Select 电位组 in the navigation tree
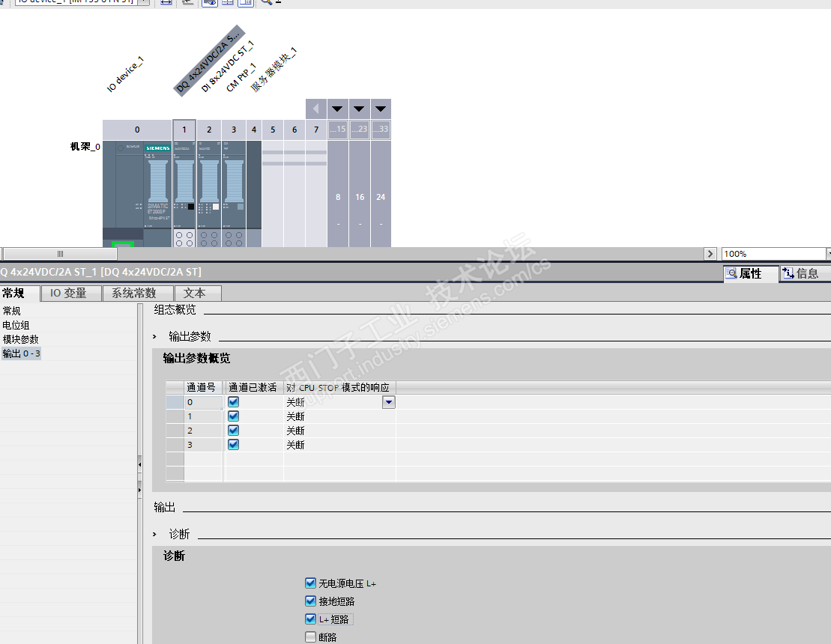Screen dimensions: 831x644 pyautogui.click(x=16, y=325)
